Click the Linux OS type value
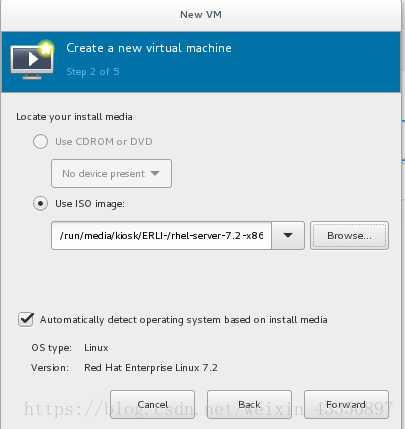The image size is (405, 429). [96, 348]
